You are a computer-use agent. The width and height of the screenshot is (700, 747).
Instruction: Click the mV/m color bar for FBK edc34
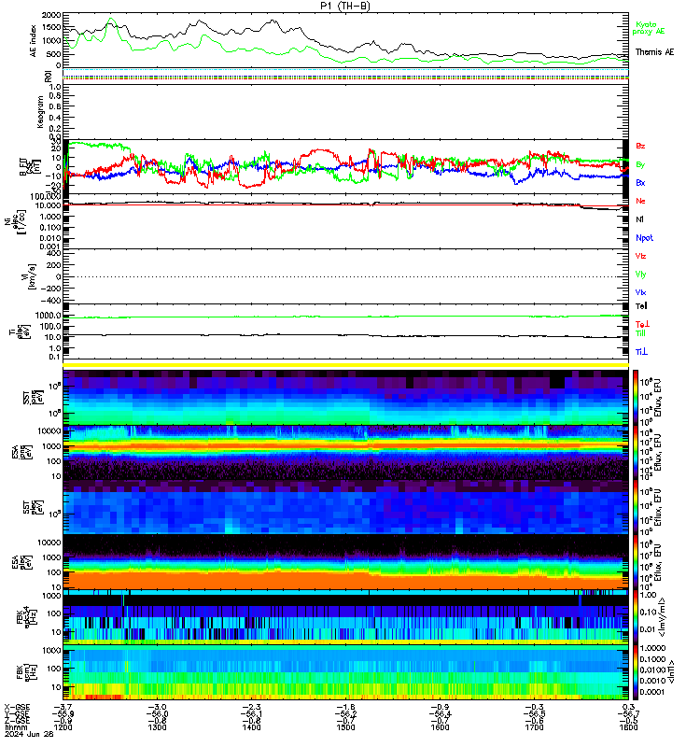(636, 617)
